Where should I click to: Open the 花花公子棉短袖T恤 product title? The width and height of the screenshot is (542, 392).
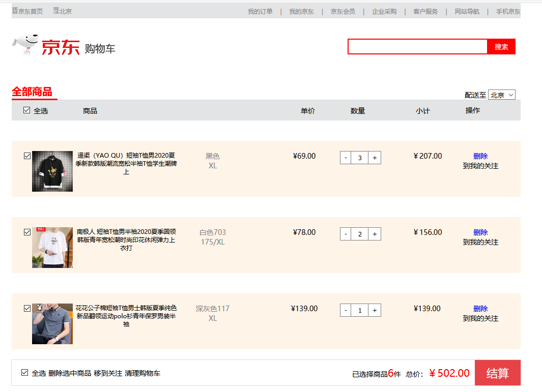[x=126, y=316]
